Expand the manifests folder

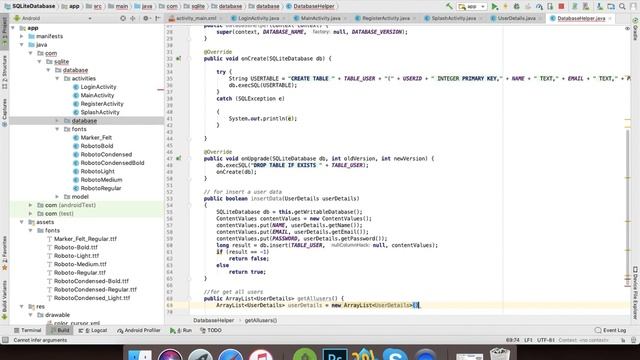point(22,36)
